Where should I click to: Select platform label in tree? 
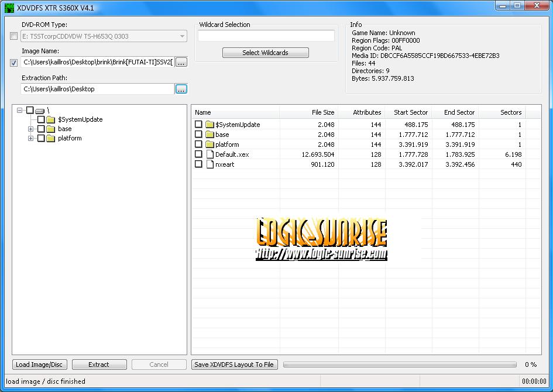[x=70, y=138]
